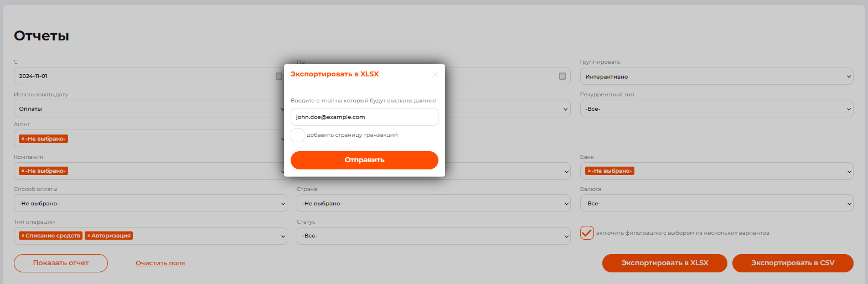
Task: Close the "Экспортировать в XLSX" dialog
Action: click(435, 74)
